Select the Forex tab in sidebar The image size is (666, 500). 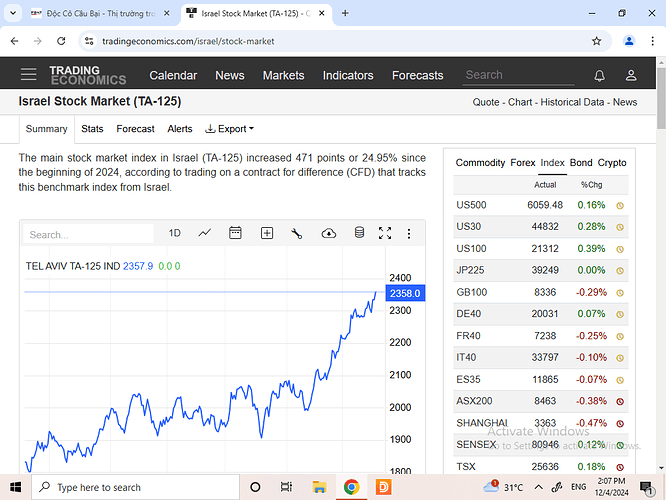pos(522,163)
